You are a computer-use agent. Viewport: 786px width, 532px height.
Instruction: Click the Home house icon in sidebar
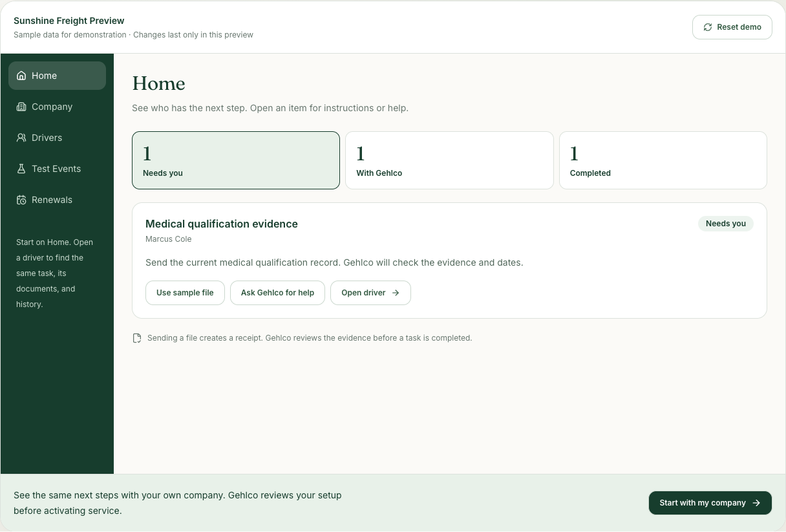(x=21, y=76)
